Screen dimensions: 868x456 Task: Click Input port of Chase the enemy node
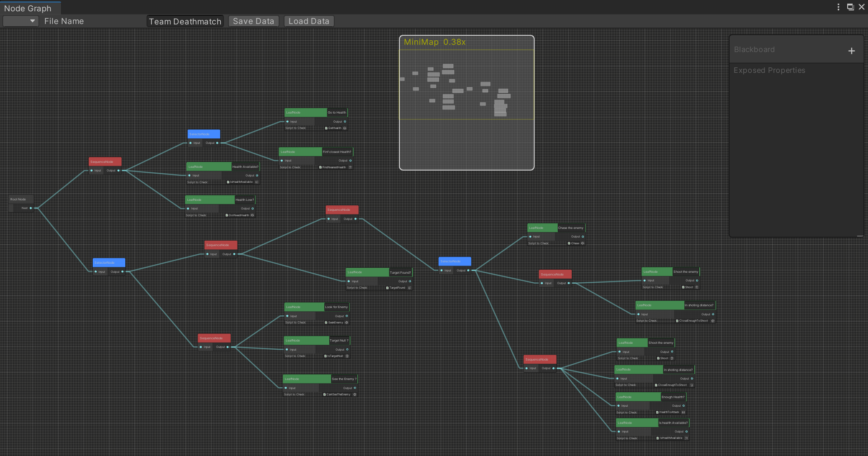531,237
